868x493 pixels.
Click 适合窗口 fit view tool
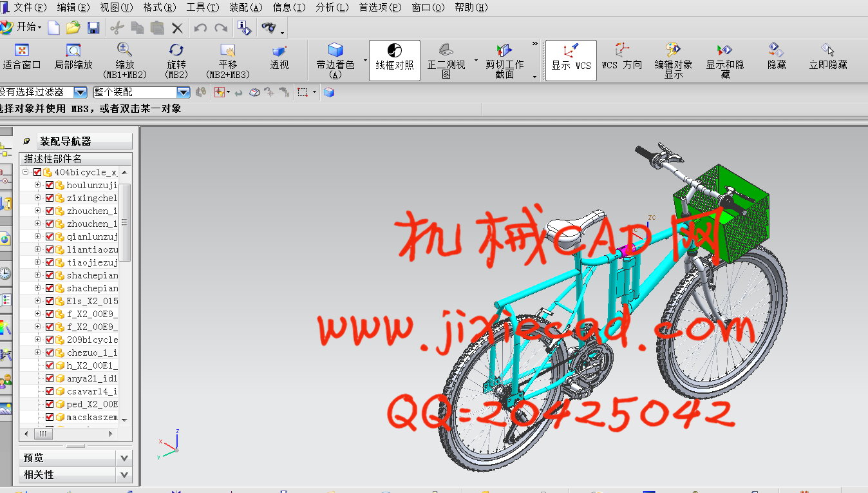tap(22, 57)
